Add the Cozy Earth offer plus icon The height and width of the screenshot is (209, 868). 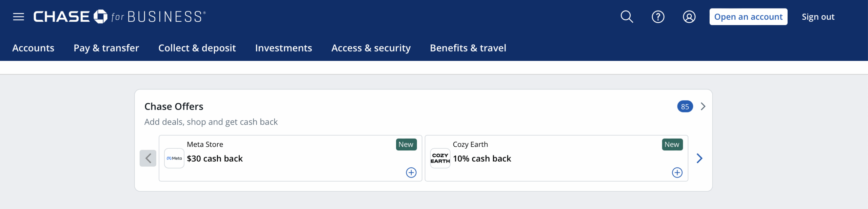point(677,172)
